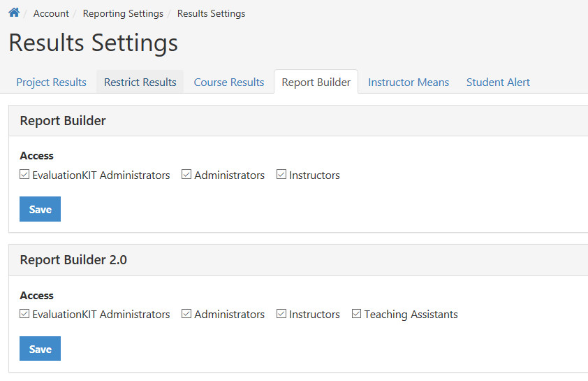This screenshot has width=588, height=381.
Task: Open the Student Alert tab
Action: (498, 82)
